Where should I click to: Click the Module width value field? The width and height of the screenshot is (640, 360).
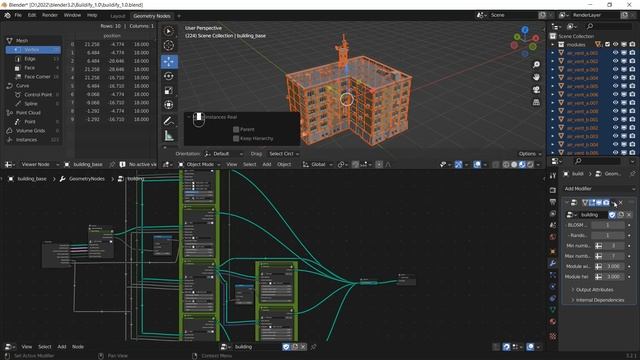click(x=613, y=266)
